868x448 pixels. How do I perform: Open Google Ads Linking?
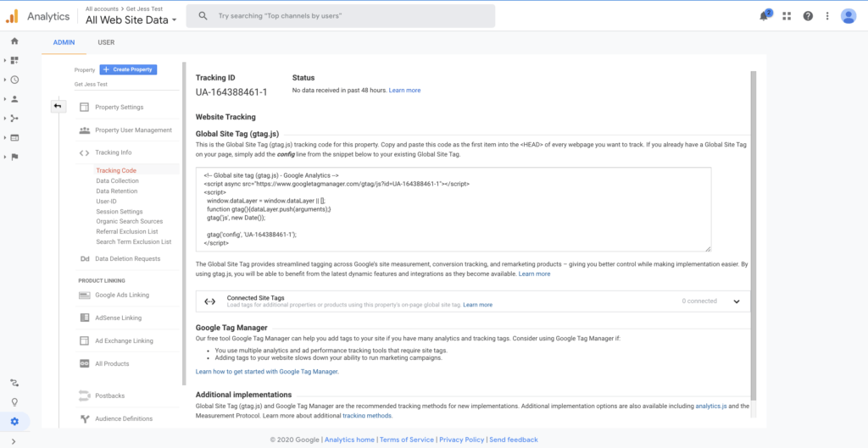pos(122,295)
